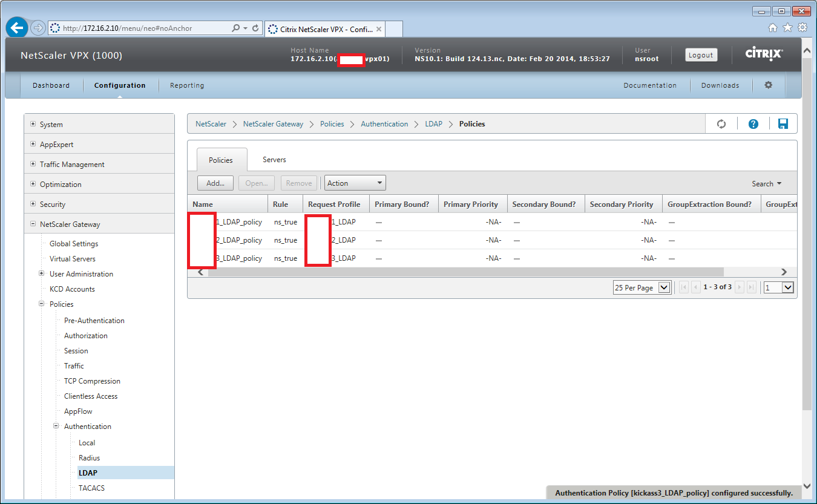The height and width of the screenshot is (504, 817).
Task: Open the browser favorites star icon
Action: coord(787,28)
